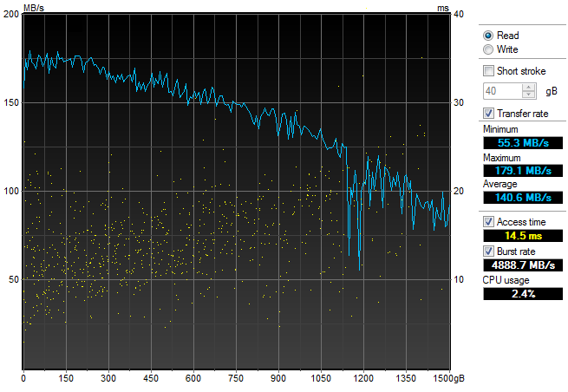Screen dimensions: 568x392
Task: Click the 40 label on the right axis
Action: click(x=459, y=14)
